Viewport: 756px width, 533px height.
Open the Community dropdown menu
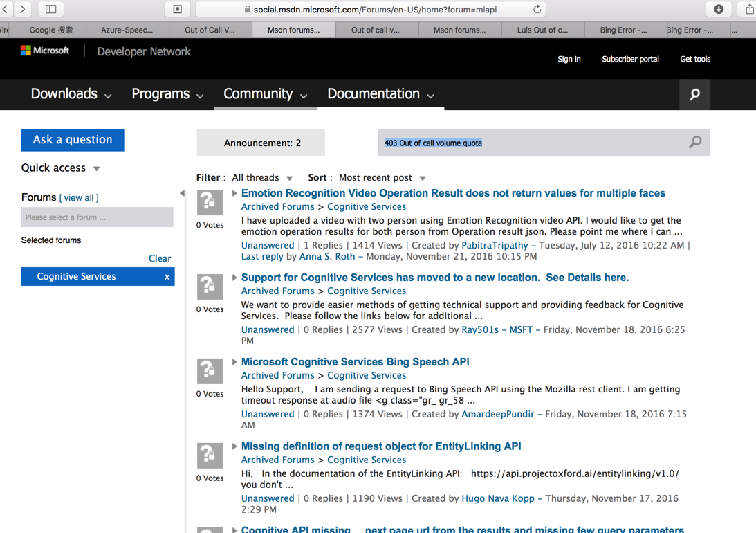(x=265, y=94)
